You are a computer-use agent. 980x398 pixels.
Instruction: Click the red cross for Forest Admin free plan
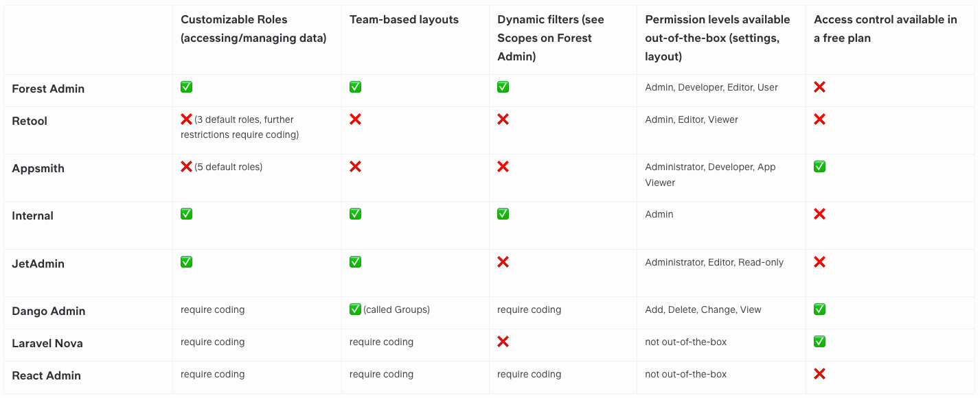819,87
